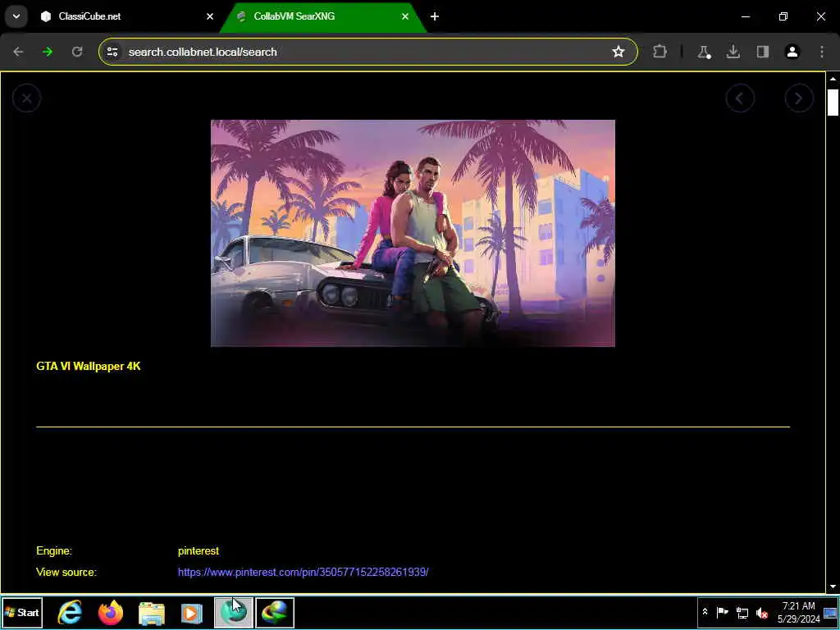
Task: Toggle the browser side panel
Action: tap(763, 52)
